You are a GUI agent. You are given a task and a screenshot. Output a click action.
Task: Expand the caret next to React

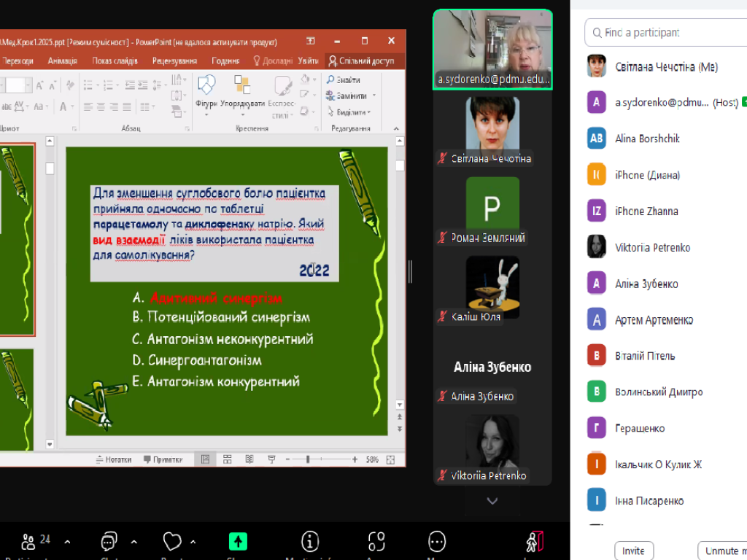coord(193,542)
